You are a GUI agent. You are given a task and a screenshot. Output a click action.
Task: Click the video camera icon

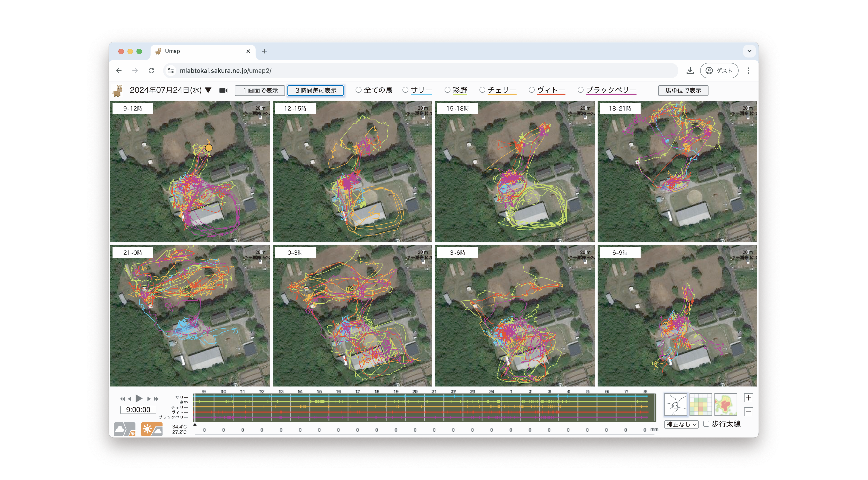223,90
